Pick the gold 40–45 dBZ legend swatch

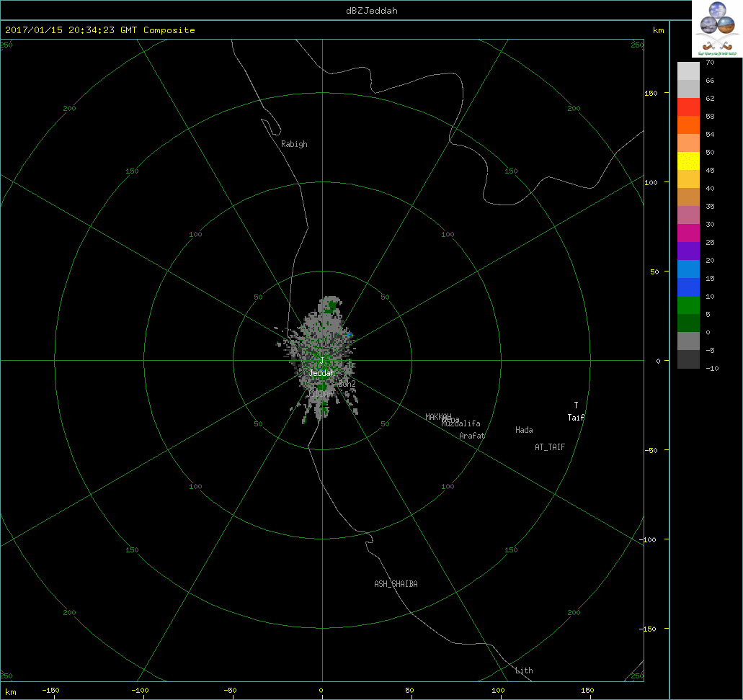[x=688, y=179]
